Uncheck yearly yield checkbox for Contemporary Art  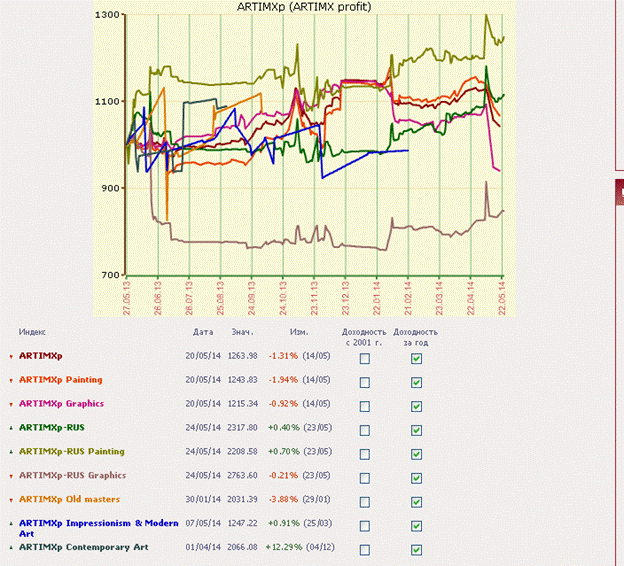pos(416,550)
